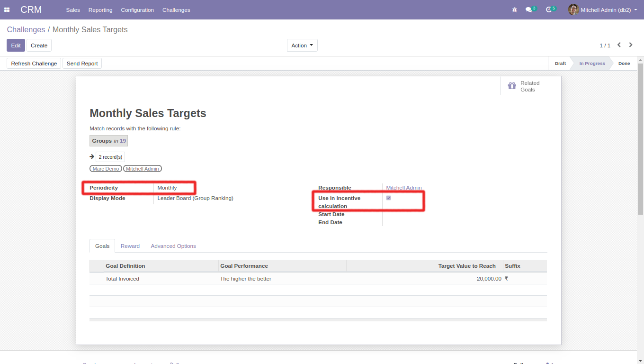Open the Reporting menu
This screenshot has width=644, height=364.
100,10
